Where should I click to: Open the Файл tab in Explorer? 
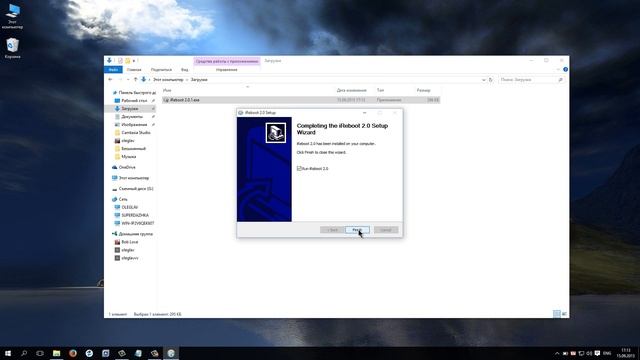point(113,70)
